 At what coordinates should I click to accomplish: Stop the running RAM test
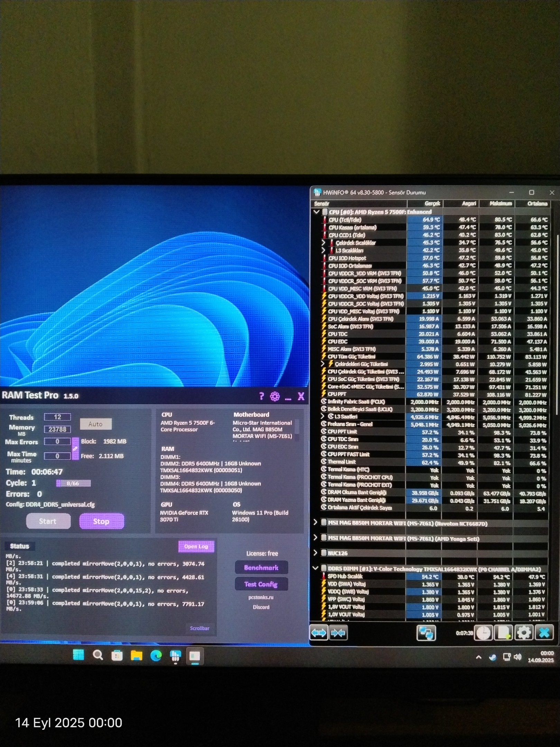pos(102,521)
